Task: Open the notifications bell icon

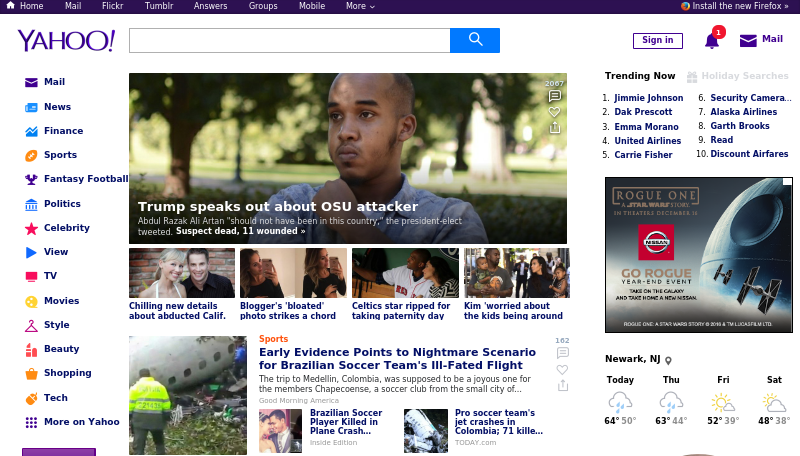Action: pos(712,40)
